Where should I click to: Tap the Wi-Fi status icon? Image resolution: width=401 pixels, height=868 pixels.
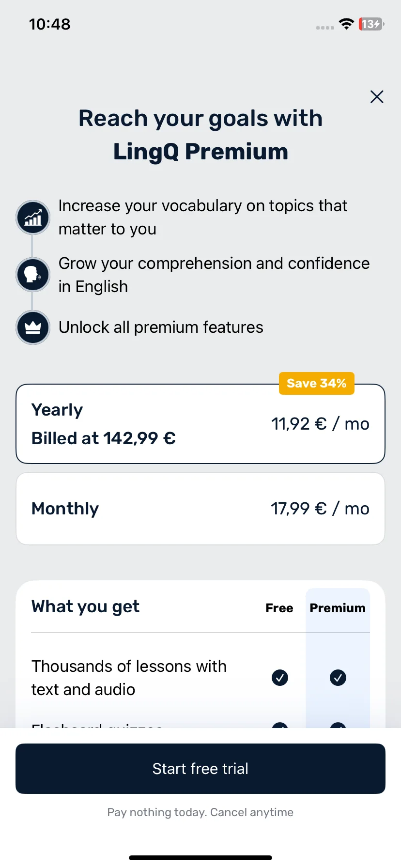[346, 24]
